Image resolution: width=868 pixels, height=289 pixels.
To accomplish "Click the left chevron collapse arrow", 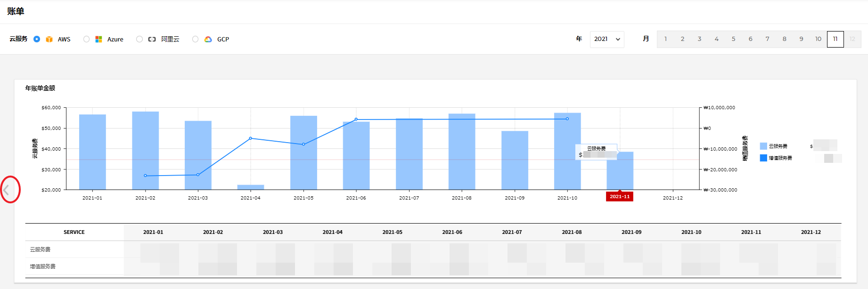I will coord(7,190).
